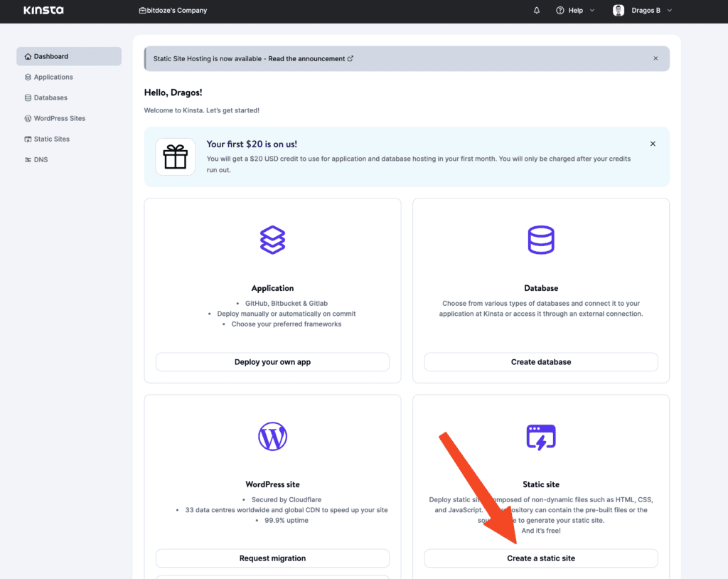Click the external link icon beside announcement
The image size is (728, 579).
[x=350, y=58]
